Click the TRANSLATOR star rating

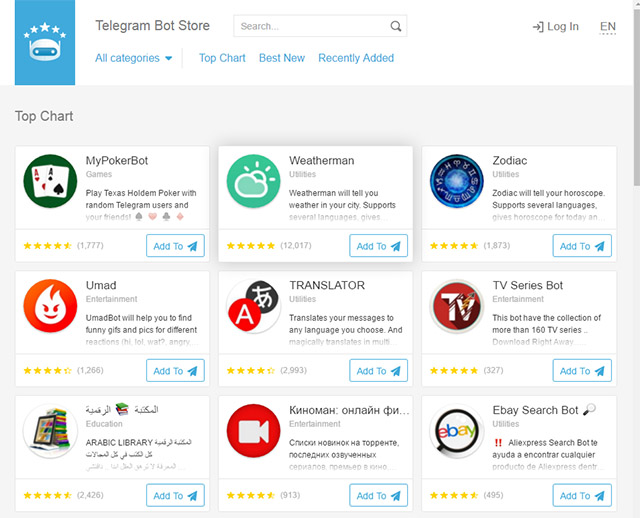(x=251, y=371)
